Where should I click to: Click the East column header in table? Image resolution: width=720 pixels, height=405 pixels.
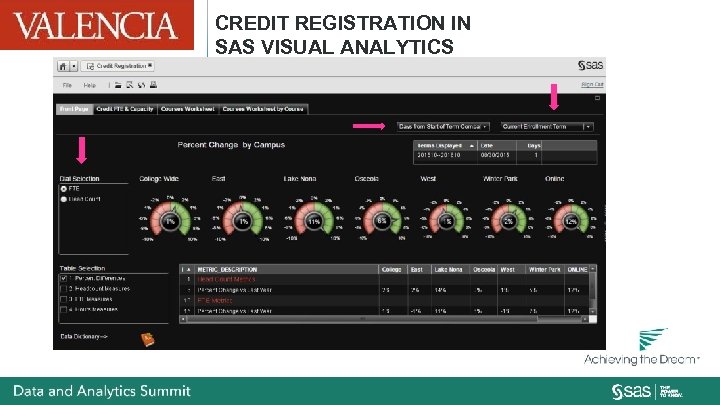point(419,270)
